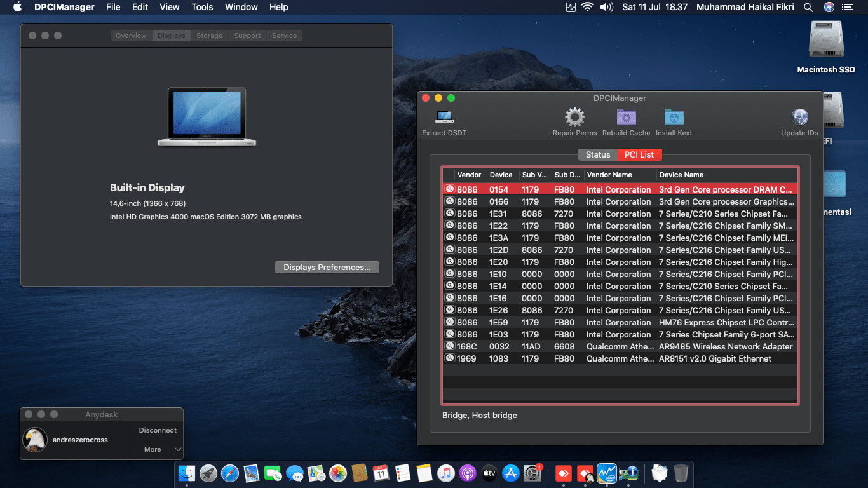Open the DPCIManager application menu
Screen dimensions: 868x488
[x=64, y=7]
